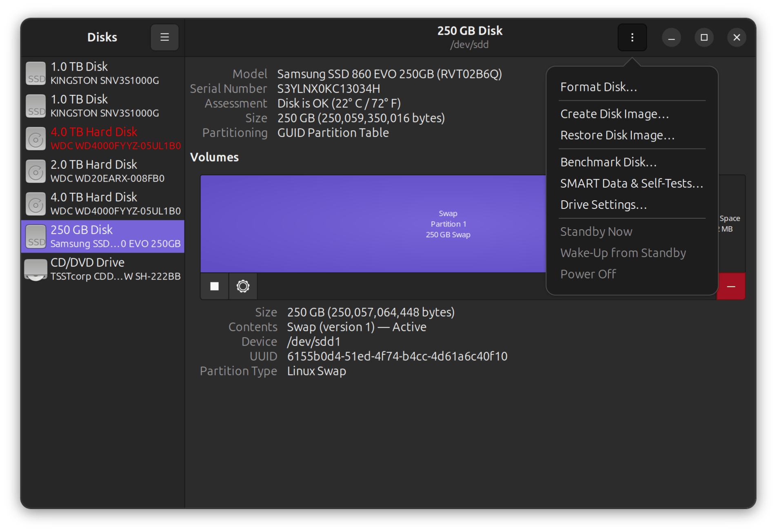This screenshot has width=777, height=532.
Task: Click the red delete partition button
Action: click(x=730, y=286)
